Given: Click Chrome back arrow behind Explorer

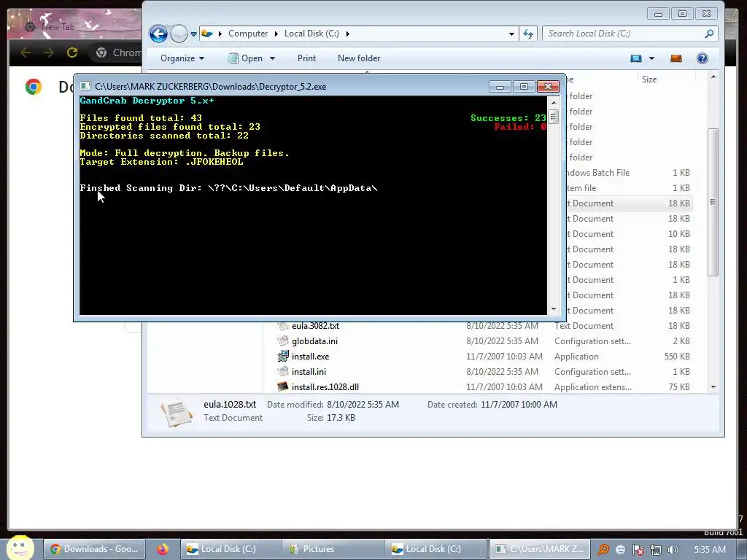Looking at the screenshot, I should tap(26, 52).
